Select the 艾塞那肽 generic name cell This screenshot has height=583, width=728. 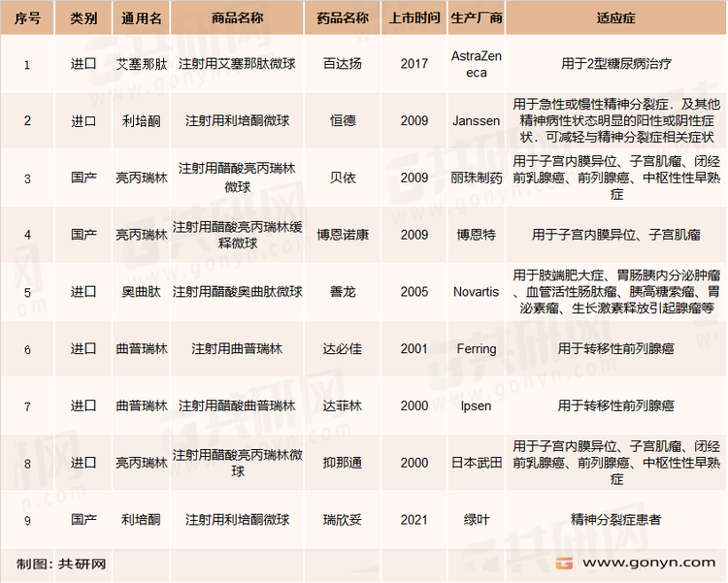pos(141,64)
